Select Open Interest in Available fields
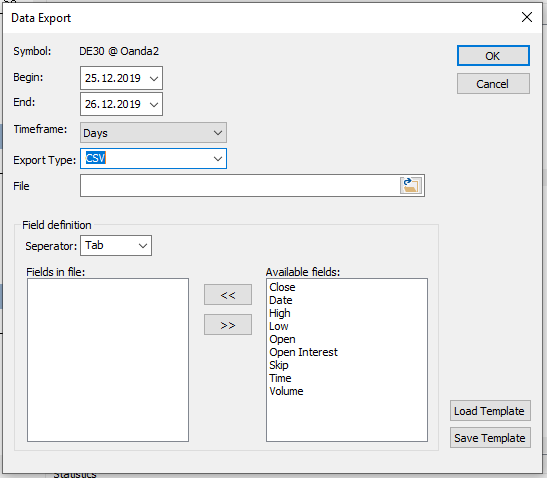 pos(303,352)
